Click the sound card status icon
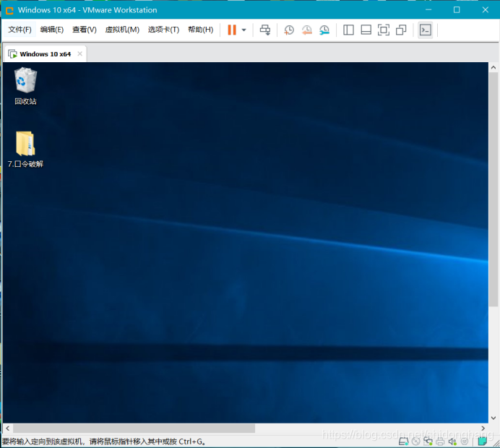 tap(452, 441)
